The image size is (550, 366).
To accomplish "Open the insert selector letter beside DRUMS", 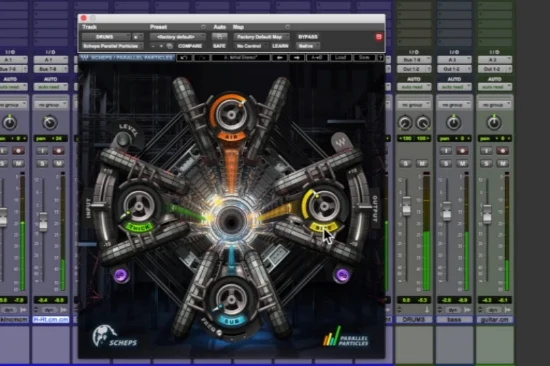I will click(x=138, y=36).
